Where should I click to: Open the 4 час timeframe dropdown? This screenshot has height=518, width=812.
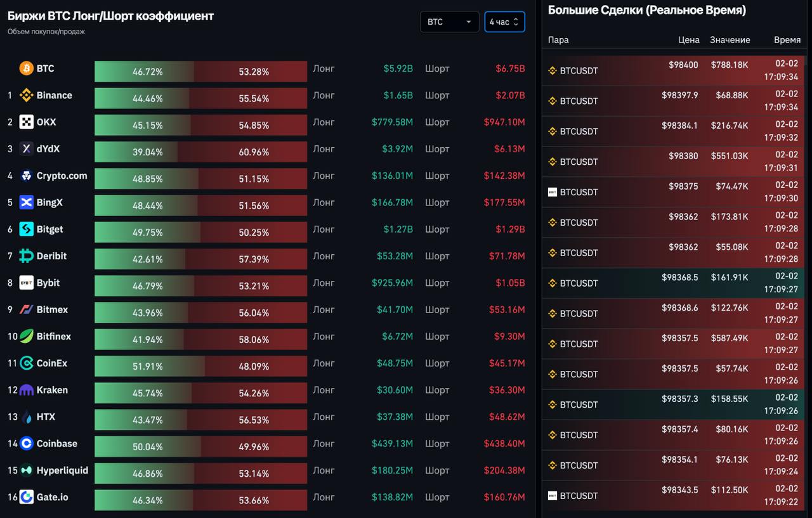pyautogui.click(x=504, y=22)
